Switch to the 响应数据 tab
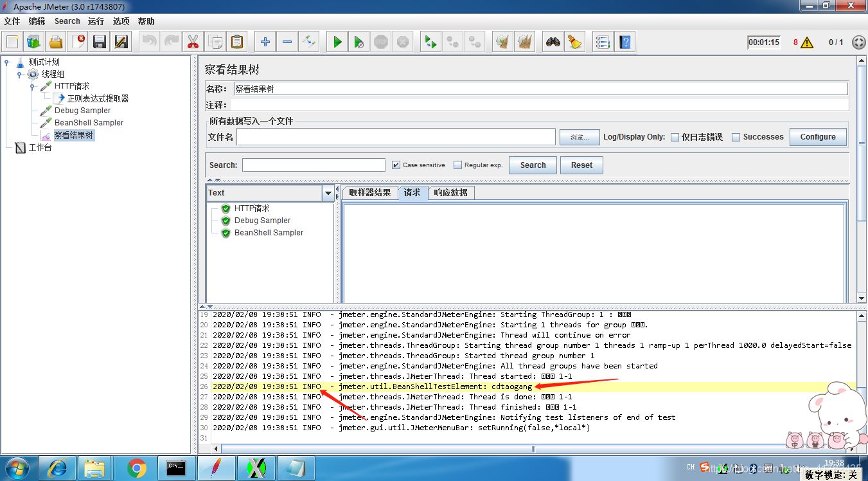 (451, 192)
